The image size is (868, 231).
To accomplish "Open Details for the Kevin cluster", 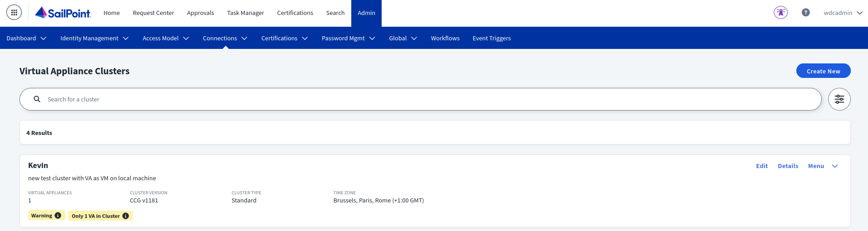I will 788,166.
